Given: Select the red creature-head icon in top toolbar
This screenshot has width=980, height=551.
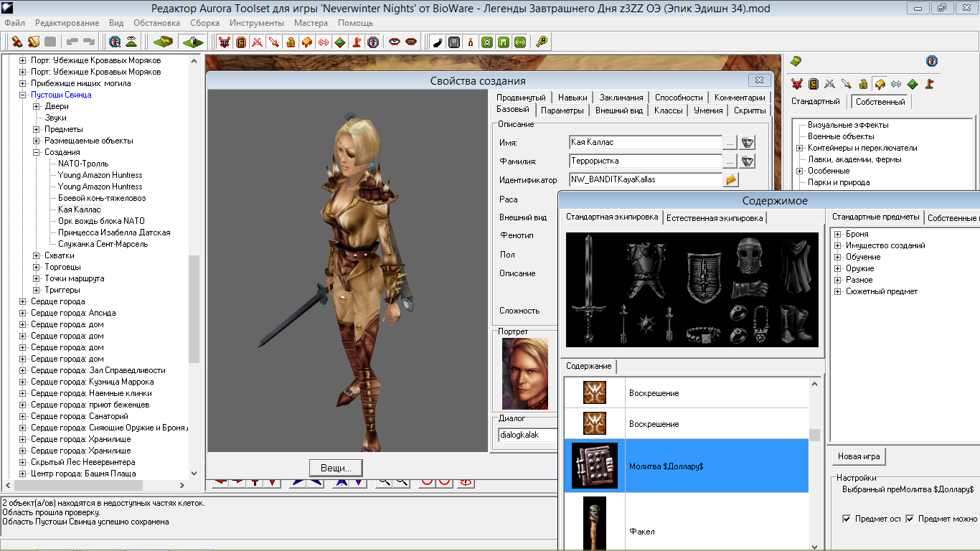Looking at the screenshot, I should [224, 42].
